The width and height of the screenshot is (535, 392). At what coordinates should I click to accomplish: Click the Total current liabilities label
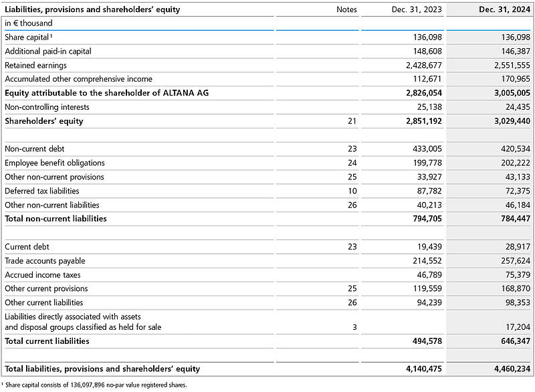click(47, 341)
